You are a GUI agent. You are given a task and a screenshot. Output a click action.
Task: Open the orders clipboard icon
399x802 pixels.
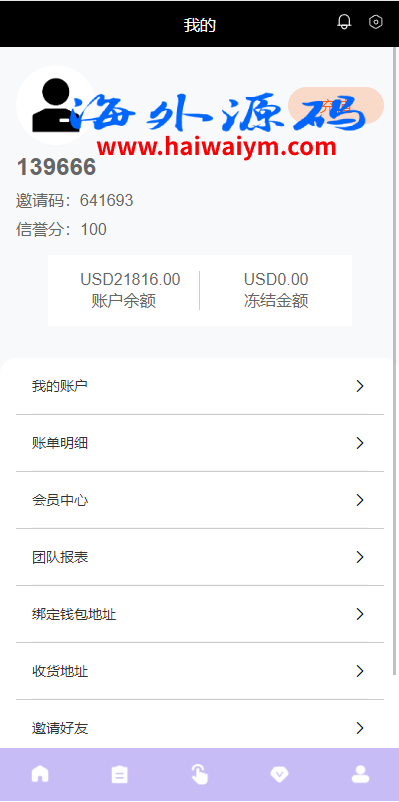pyautogui.click(x=120, y=774)
